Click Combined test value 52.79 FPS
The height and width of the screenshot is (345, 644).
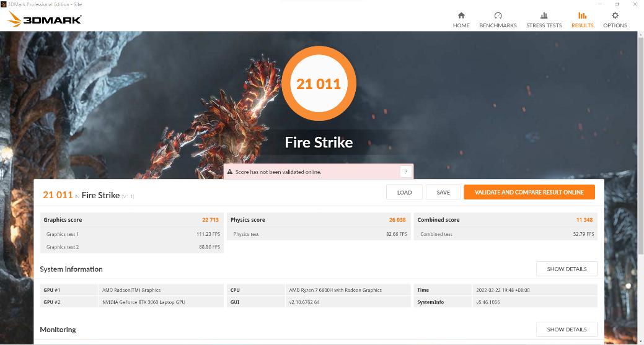584,234
